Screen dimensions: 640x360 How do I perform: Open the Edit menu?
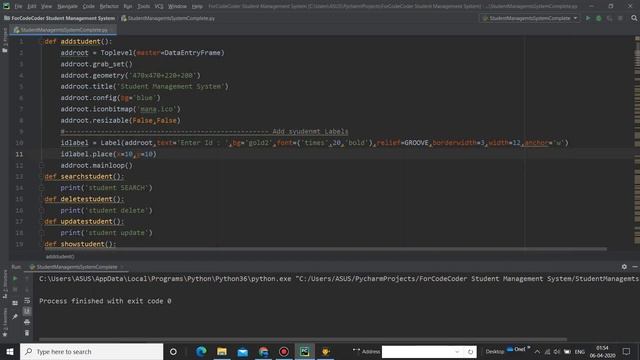(32, 7)
